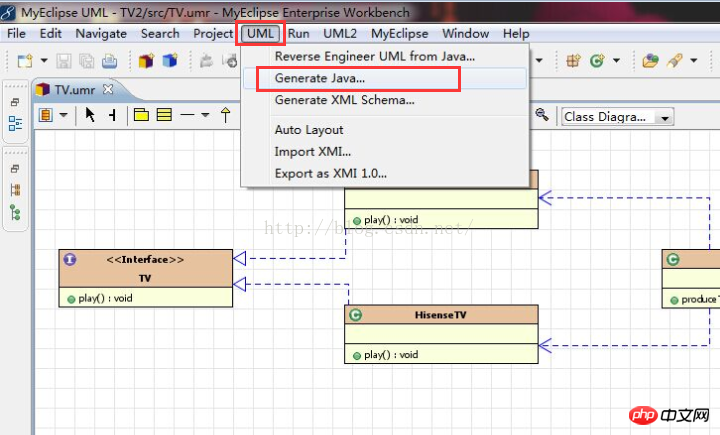Open the association line type dropdown
This screenshot has width=720, height=435.
205,115
